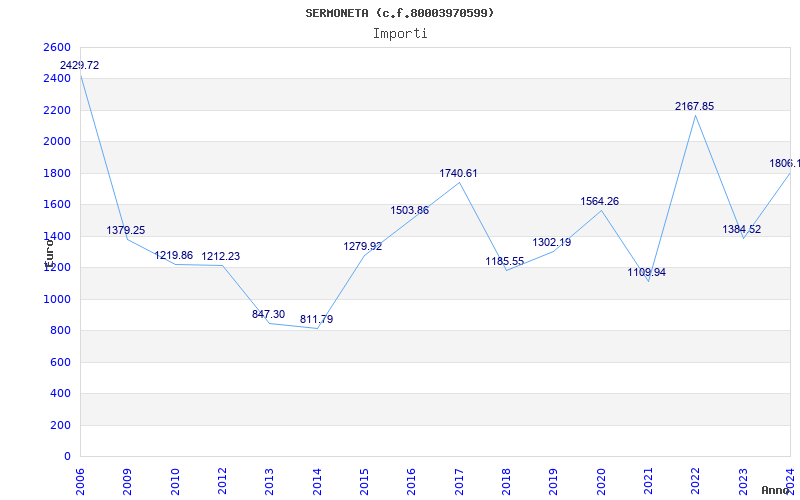Click data label 1212.23
This screenshot has height=500, width=800.
[x=220, y=256]
